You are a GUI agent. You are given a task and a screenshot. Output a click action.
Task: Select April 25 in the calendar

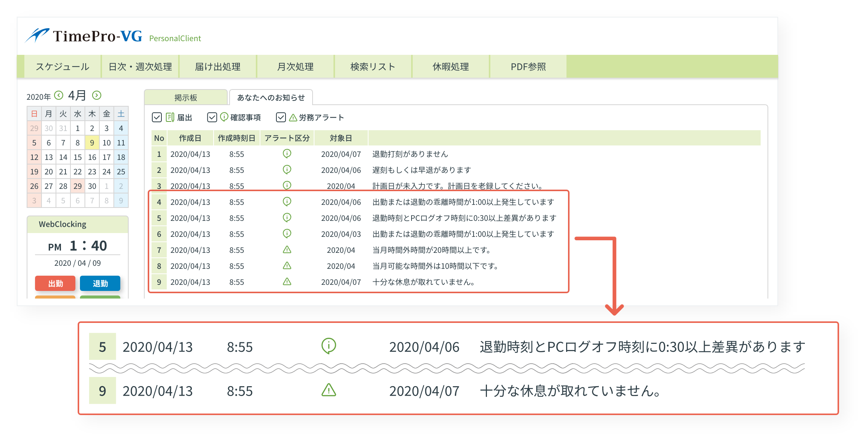click(121, 172)
